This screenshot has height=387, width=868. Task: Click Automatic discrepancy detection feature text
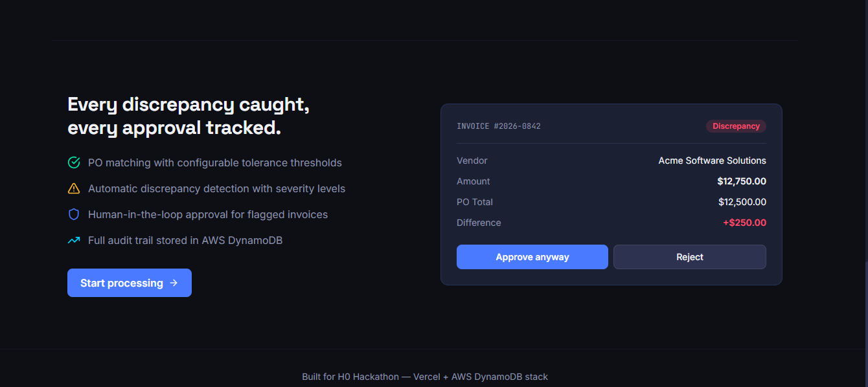(217, 188)
